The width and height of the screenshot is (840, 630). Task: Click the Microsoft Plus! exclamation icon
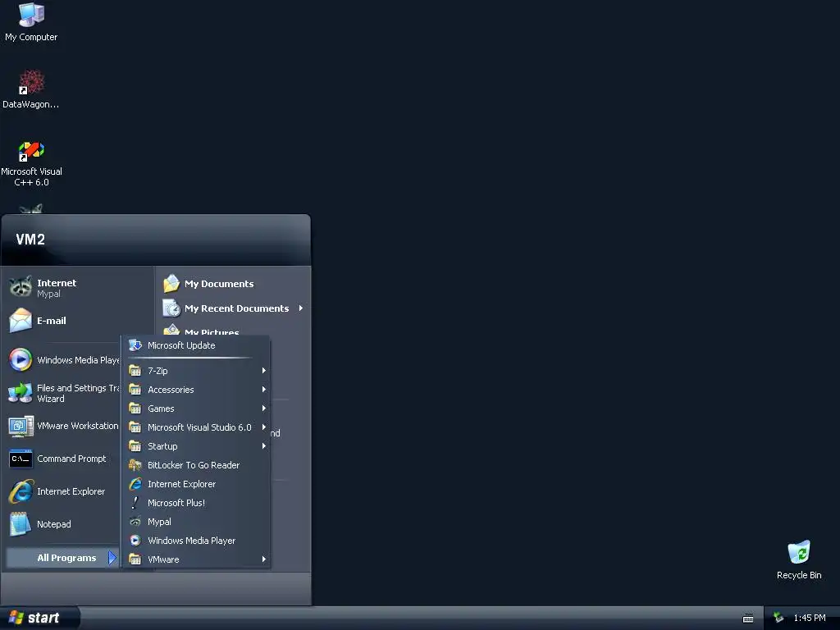[135, 503]
